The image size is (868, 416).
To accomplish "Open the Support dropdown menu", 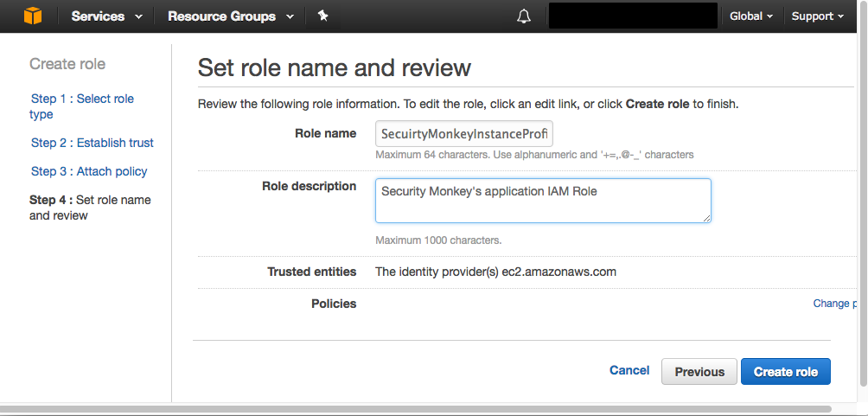I will 818,16.
